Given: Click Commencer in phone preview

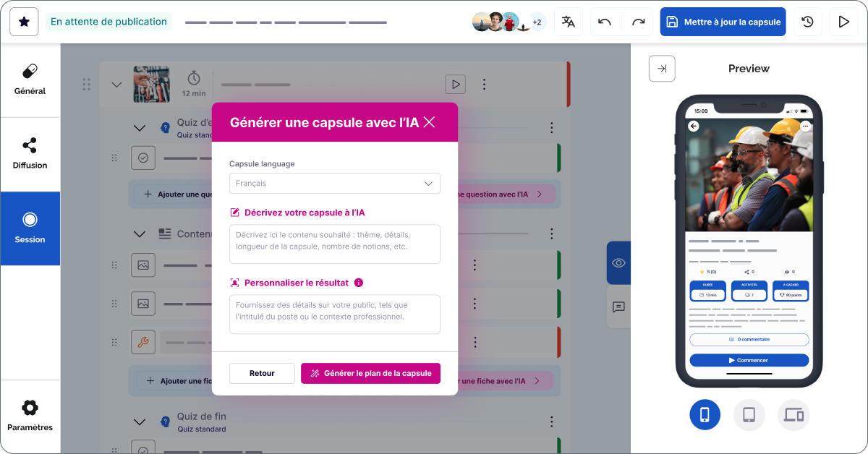Looking at the screenshot, I should [x=749, y=360].
